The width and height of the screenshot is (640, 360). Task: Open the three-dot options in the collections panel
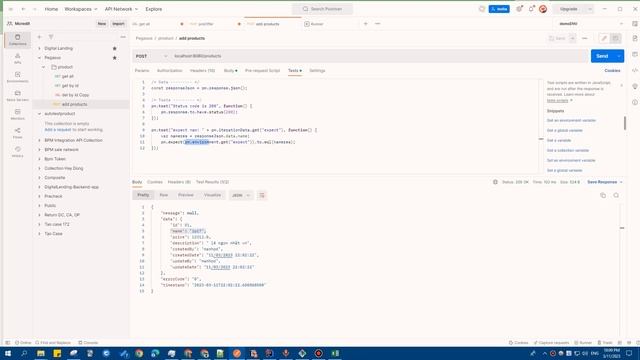click(123, 37)
